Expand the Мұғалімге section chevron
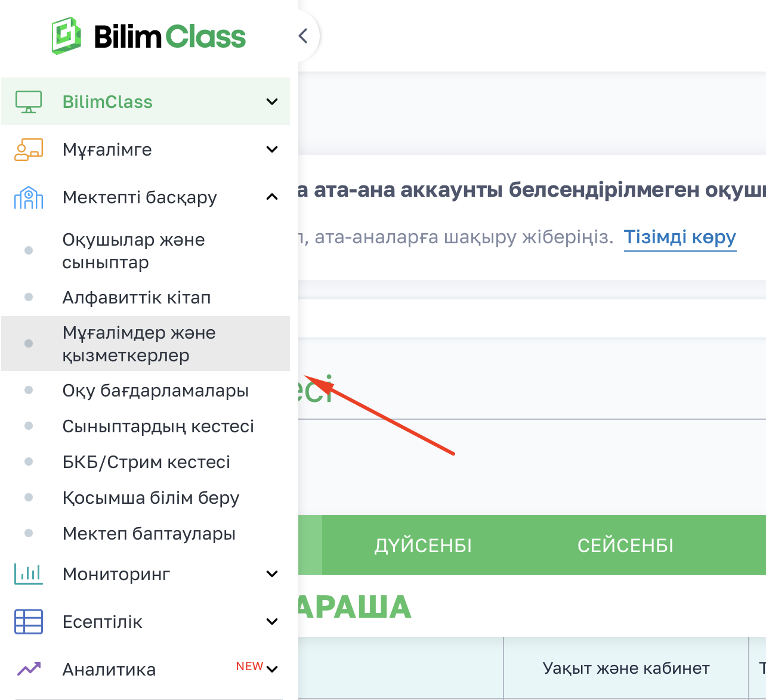The image size is (766, 700). tap(272, 150)
